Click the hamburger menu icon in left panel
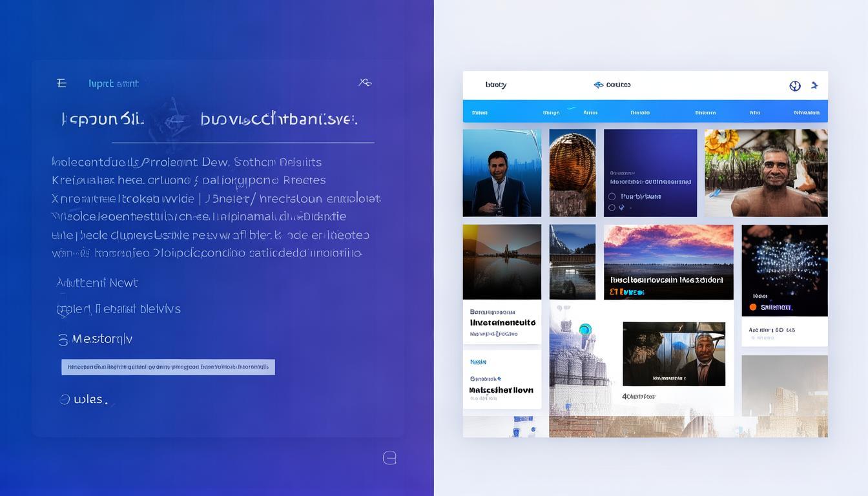The width and height of the screenshot is (868, 496). [61, 83]
